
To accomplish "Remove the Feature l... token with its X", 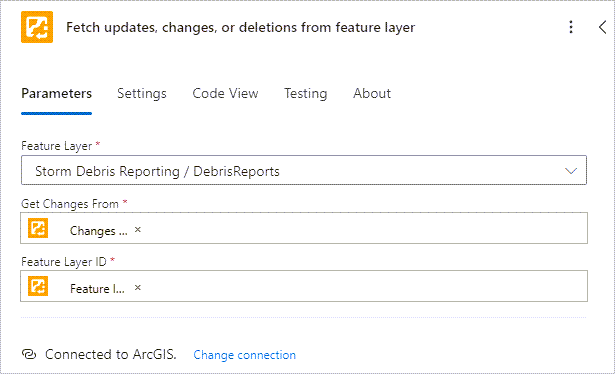I will coord(138,288).
